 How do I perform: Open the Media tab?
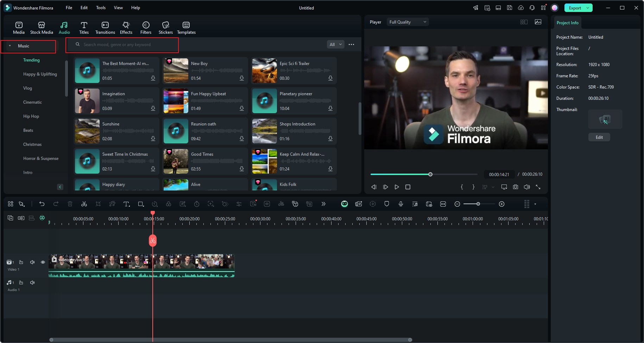(x=19, y=28)
